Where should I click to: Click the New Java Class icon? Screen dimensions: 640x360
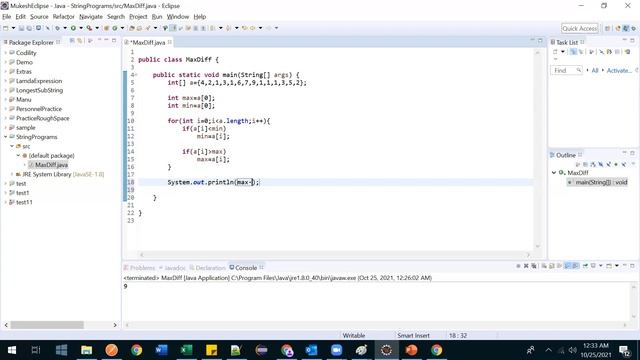[x=114, y=28]
